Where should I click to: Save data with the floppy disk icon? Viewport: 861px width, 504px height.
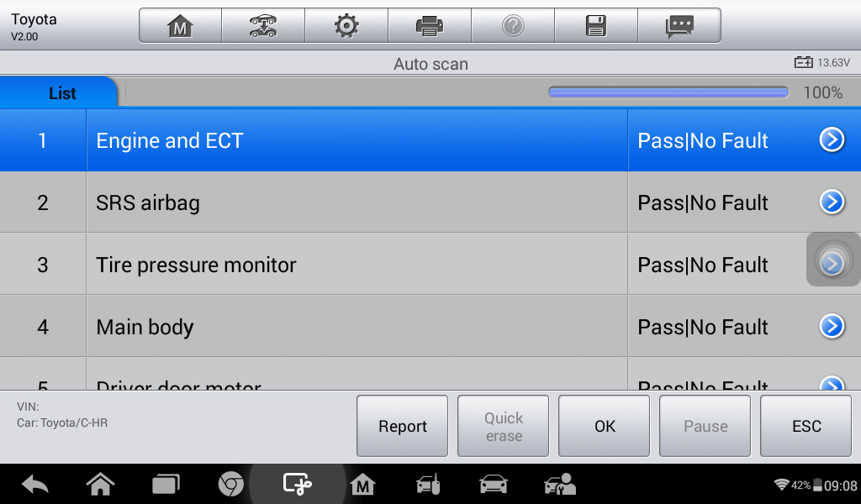click(x=596, y=26)
